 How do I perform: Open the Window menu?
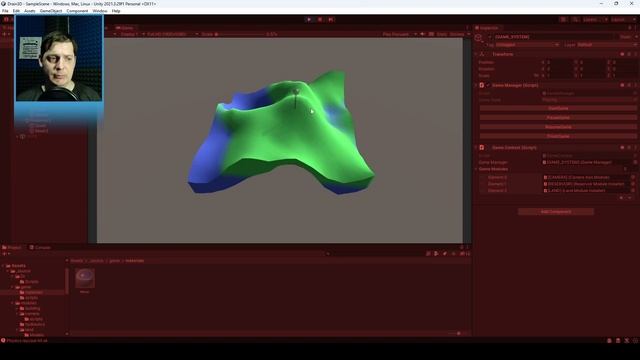(100, 11)
